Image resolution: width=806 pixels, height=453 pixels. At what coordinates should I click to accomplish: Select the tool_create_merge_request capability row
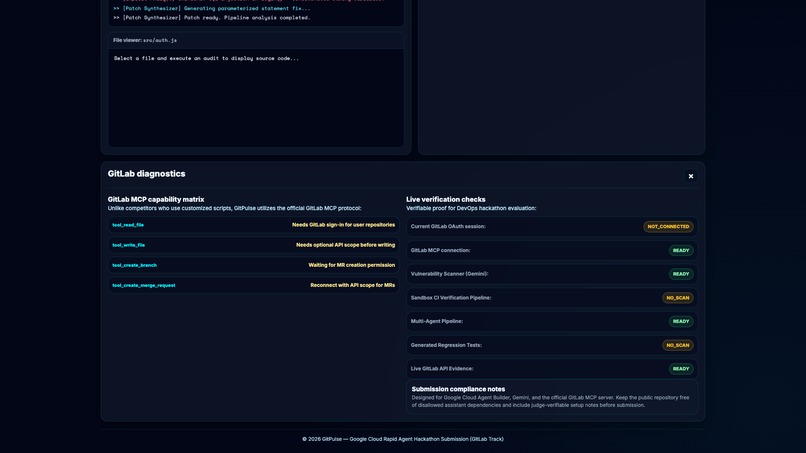pyautogui.click(x=253, y=285)
